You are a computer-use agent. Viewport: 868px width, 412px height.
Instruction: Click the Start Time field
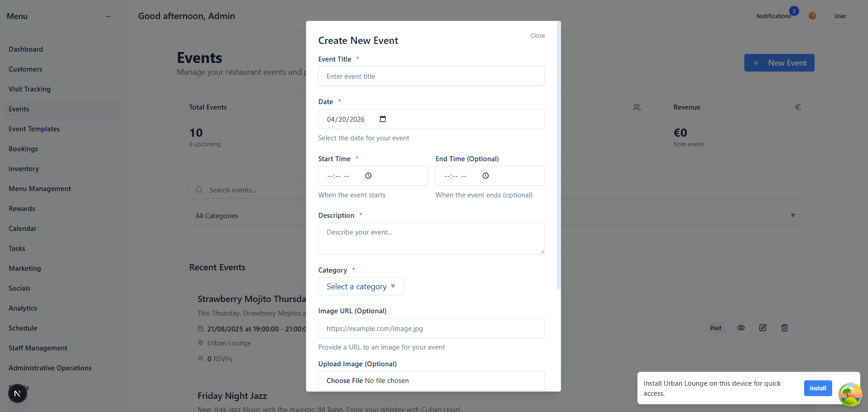click(372, 176)
